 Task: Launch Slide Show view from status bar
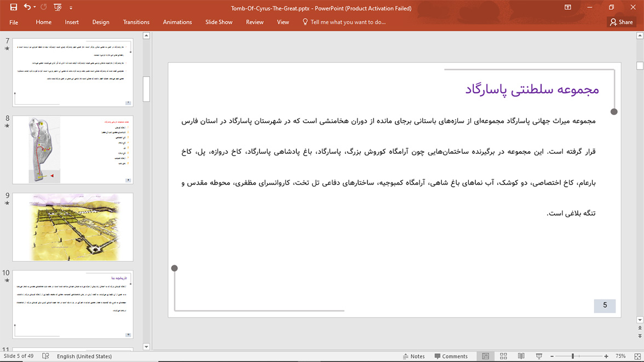[539, 356]
